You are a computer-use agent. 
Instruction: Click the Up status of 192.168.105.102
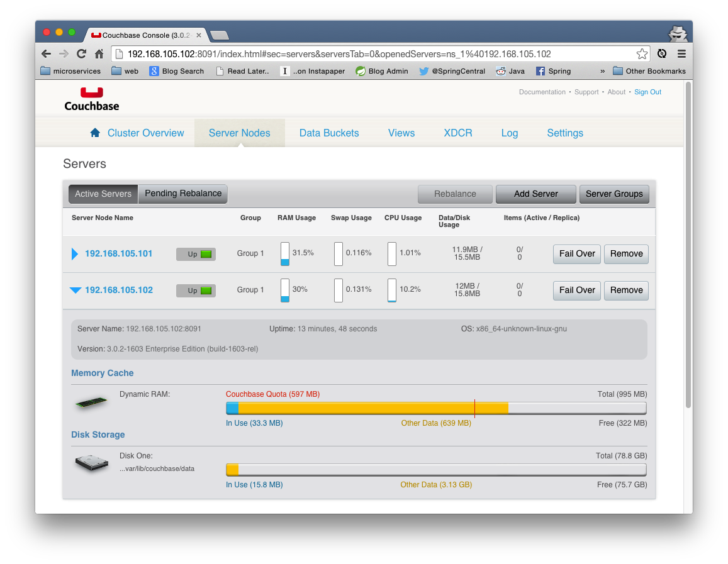pos(196,290)
